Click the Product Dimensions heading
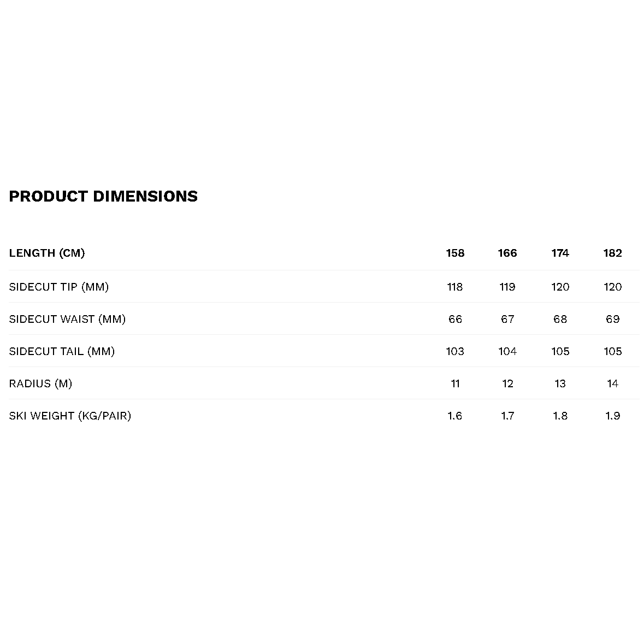This screenshot has height=644, width=644. 103,196
